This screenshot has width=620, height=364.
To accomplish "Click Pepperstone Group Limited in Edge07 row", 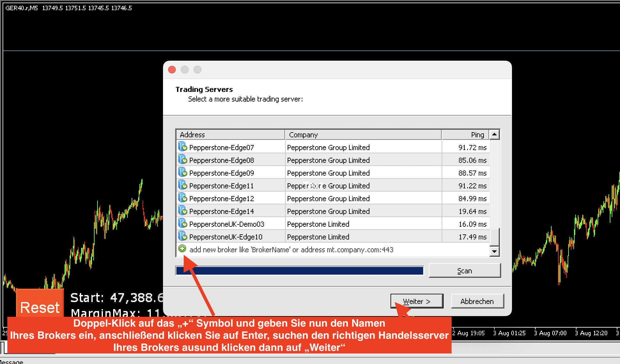I will click(328, 148).
